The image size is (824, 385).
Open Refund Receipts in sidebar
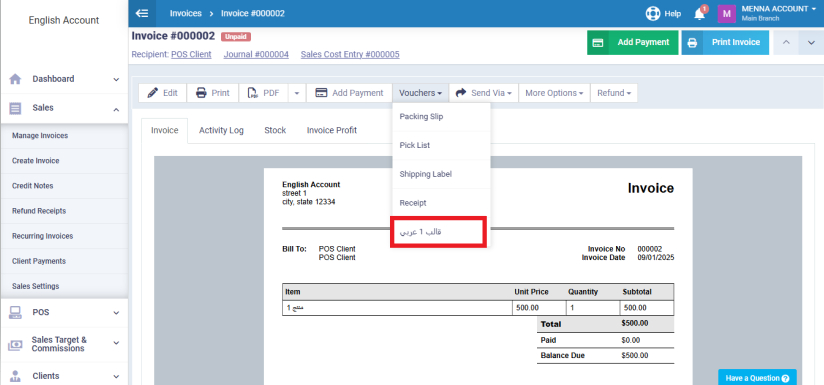click(64, 211)
